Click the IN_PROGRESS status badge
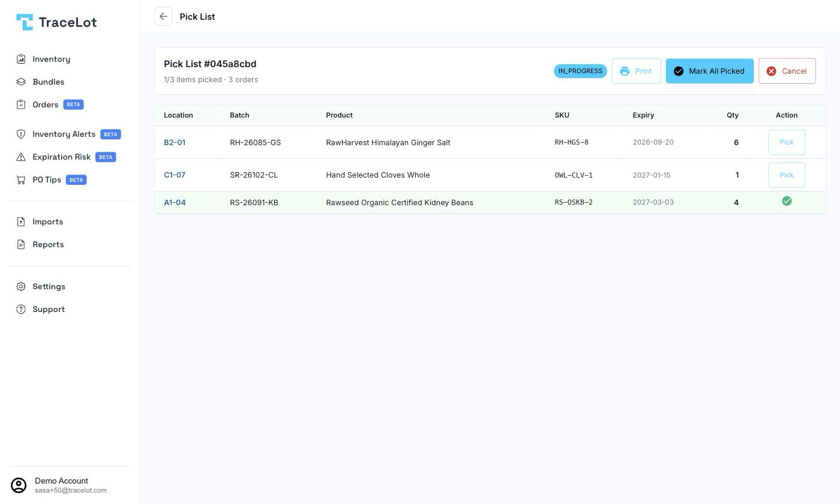840x504 pixels. pos(580,71)
